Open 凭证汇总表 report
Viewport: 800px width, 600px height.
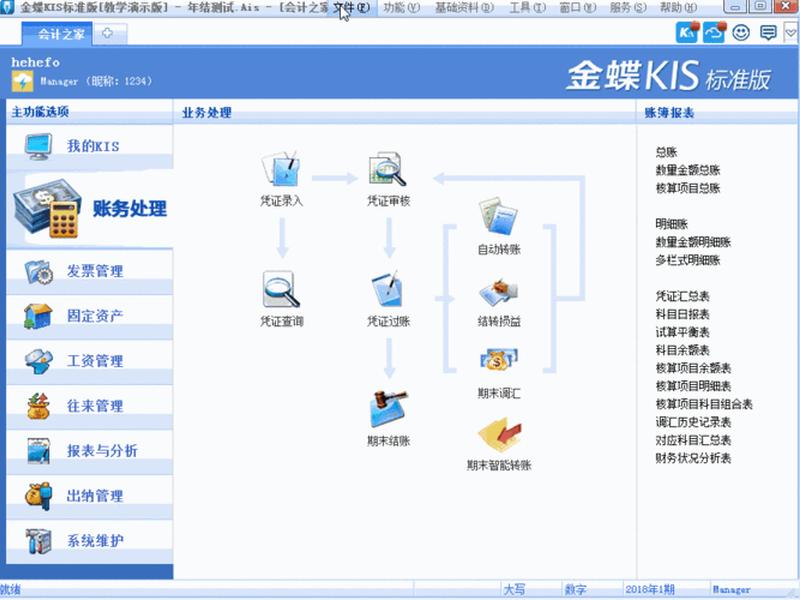point(682,296)
